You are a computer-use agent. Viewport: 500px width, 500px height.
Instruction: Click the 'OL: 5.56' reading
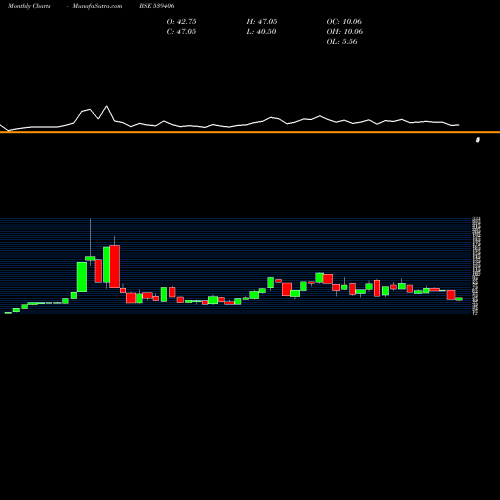pyautogui.click(x=342, y=42)
